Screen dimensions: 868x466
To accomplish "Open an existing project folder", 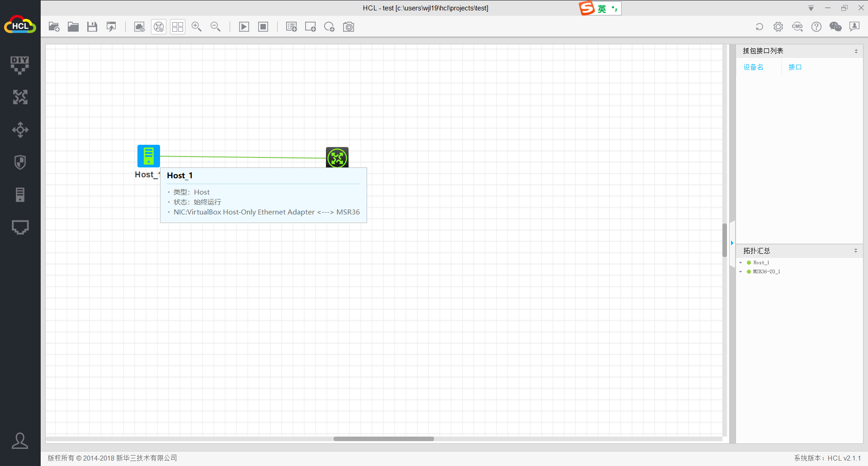I will click(73, 27).
